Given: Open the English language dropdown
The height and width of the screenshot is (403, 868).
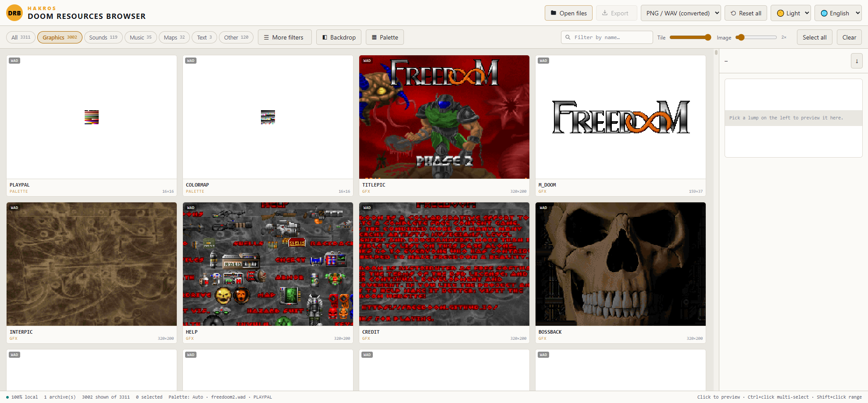Looking at the screenshot, I should pos(838,13).
